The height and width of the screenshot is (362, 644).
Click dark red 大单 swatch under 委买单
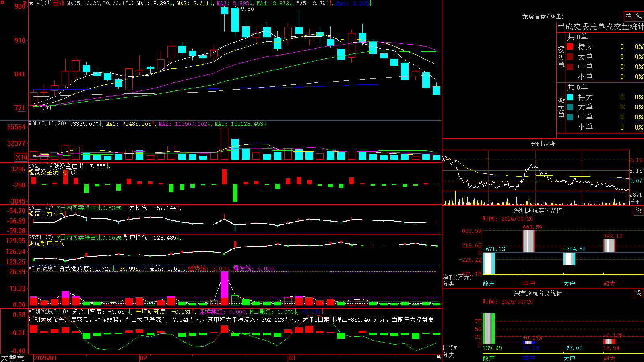click(570, 57)
